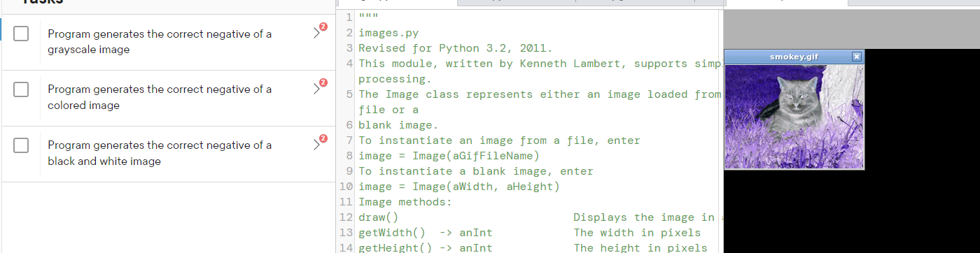The height and width of the screenshot is (253, 980).
Task: Click code line 'Revised for Python 3.2, 2011.'
Action: click(456, 48)
